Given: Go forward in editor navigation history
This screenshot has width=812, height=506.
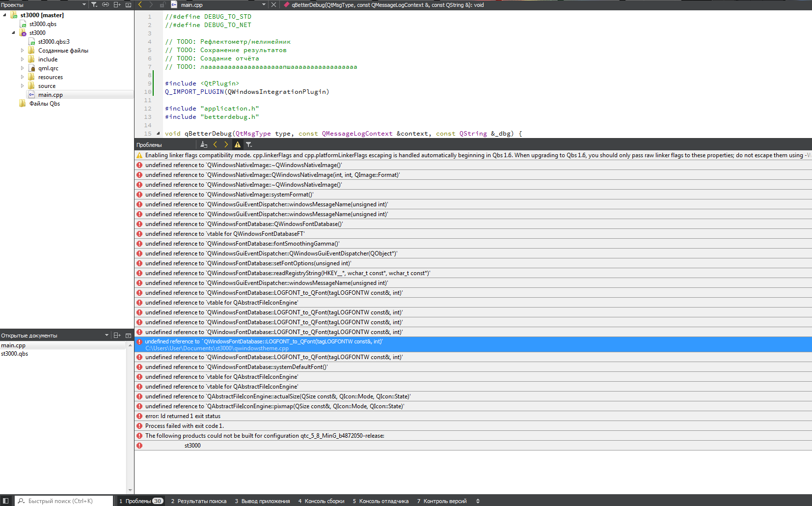Looking at the screenshot, I should coord(151,5).
